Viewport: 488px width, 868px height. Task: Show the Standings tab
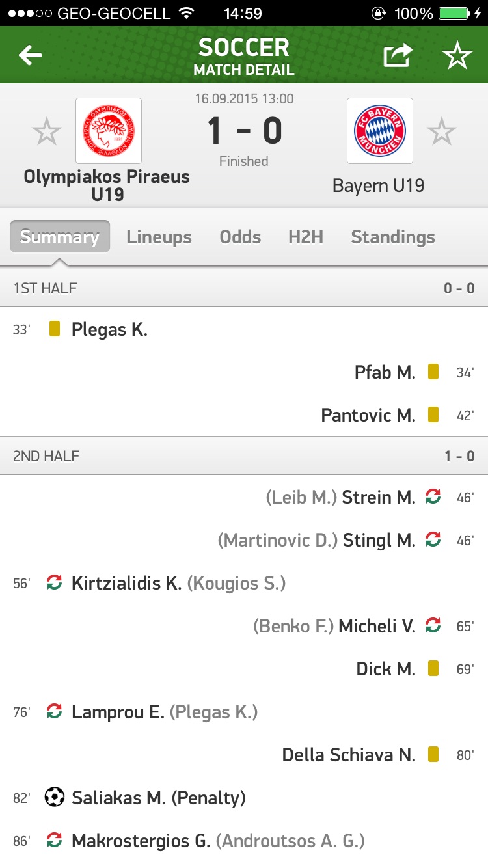tap(393, 237)
